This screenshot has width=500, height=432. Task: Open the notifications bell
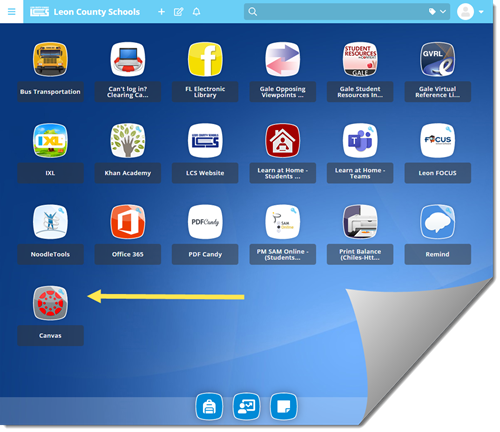point(197,12)
